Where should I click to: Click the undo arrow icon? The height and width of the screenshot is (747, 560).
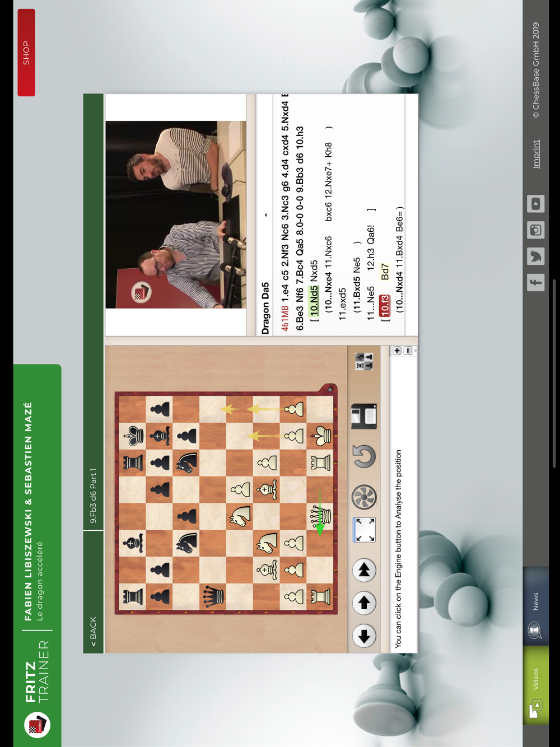coord(364,456)
